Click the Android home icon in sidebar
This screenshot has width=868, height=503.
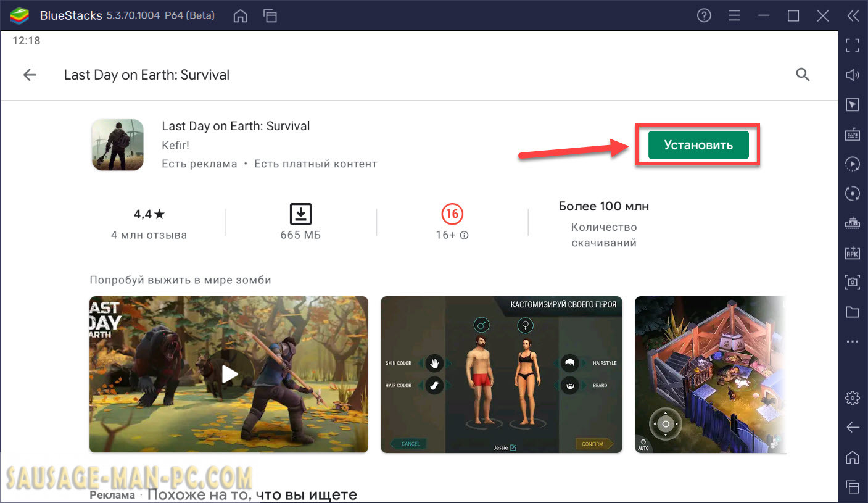click(853, 457)
